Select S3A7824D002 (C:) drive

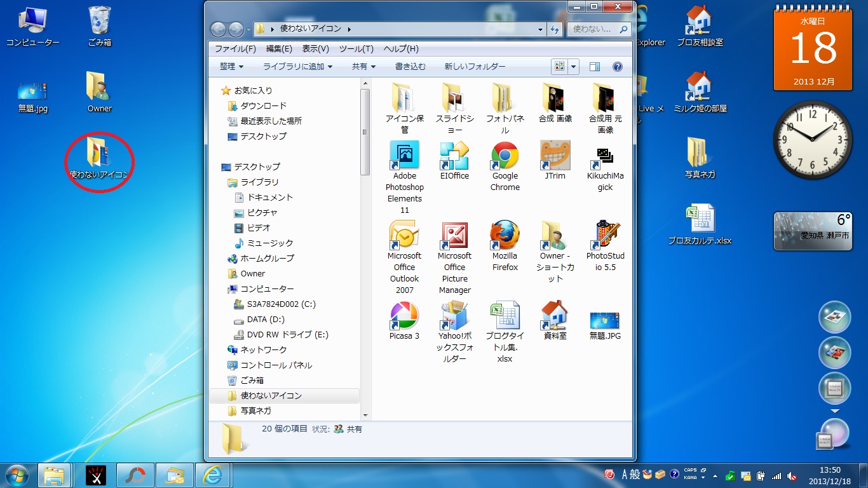(275, 304)
